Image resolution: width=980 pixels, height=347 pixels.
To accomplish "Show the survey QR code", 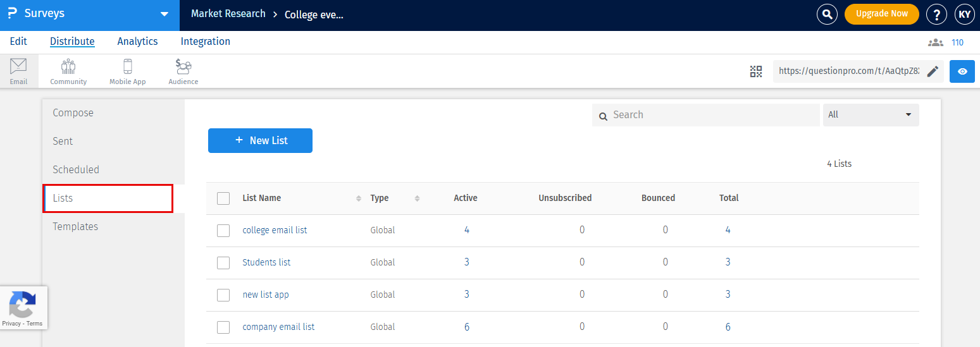I will point(756,71).
